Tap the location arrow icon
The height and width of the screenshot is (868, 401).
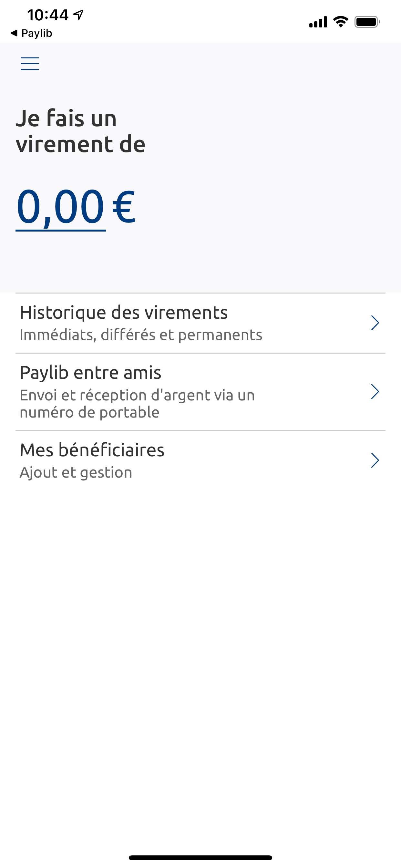tap(78, 15)
